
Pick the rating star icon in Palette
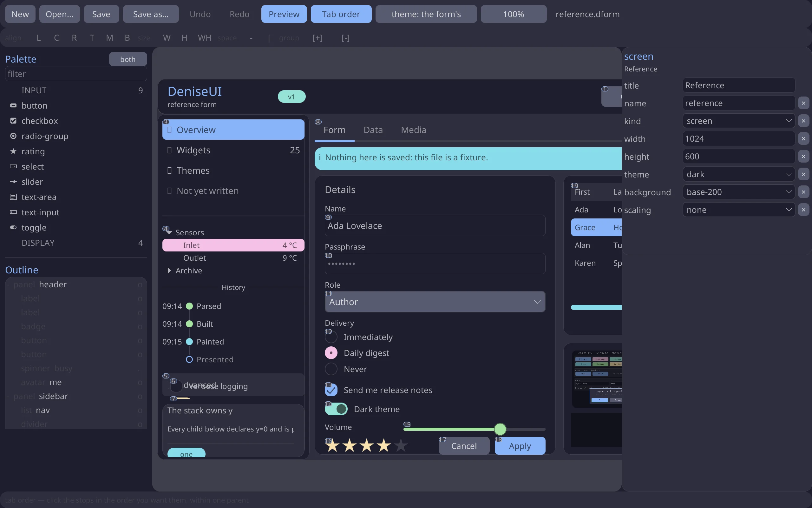coord(13,151)
